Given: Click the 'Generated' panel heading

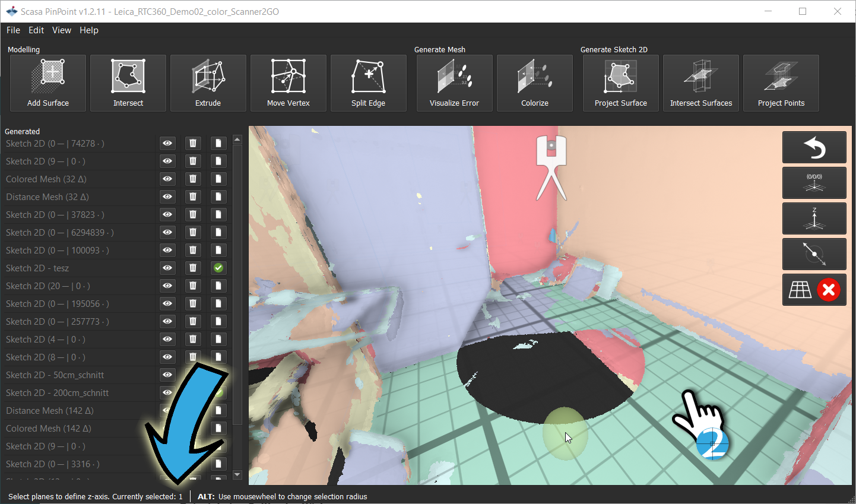Looking at the screenshot, I should coord(22,131).
